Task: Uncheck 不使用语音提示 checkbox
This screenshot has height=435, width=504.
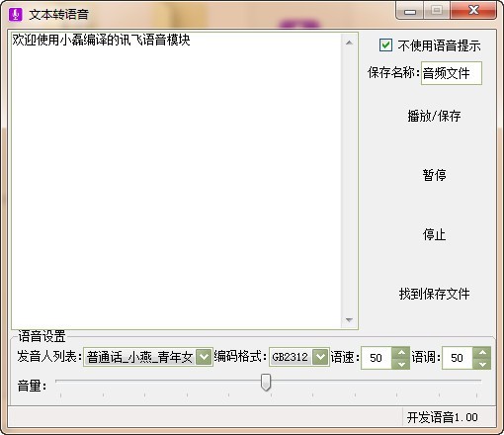Action: 385,45
